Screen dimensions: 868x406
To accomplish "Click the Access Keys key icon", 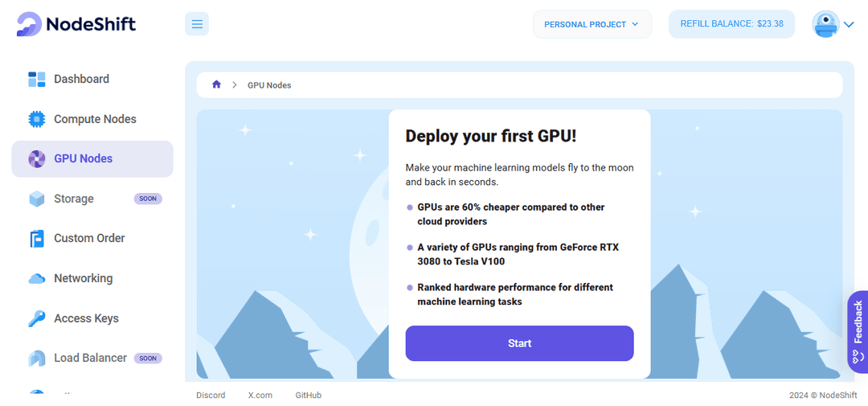I will [36, 318].
